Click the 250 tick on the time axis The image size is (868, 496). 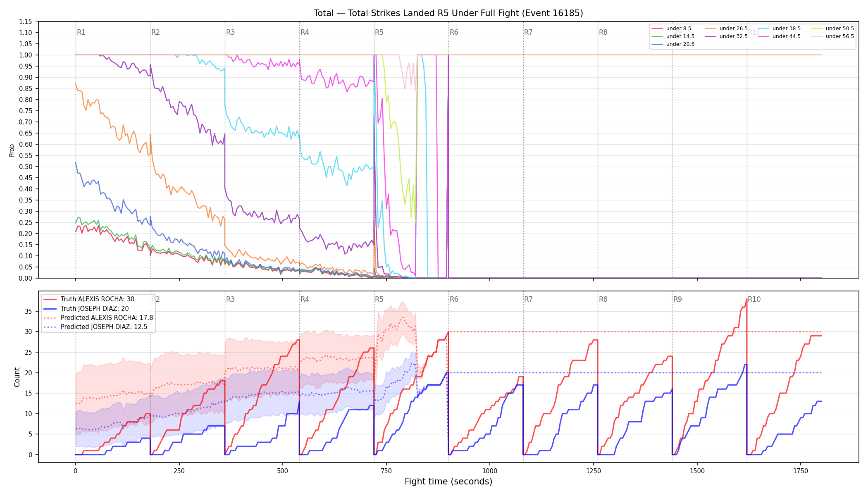[179, 471]
